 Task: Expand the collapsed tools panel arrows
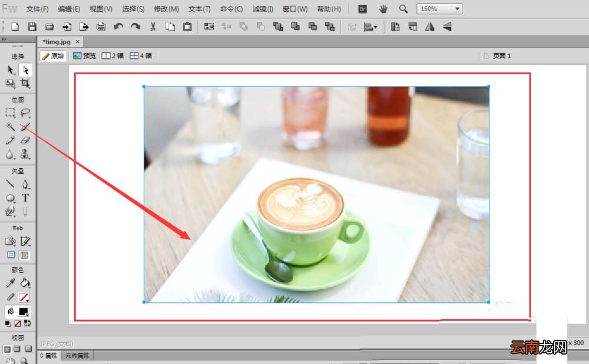[x=4, y=39]
